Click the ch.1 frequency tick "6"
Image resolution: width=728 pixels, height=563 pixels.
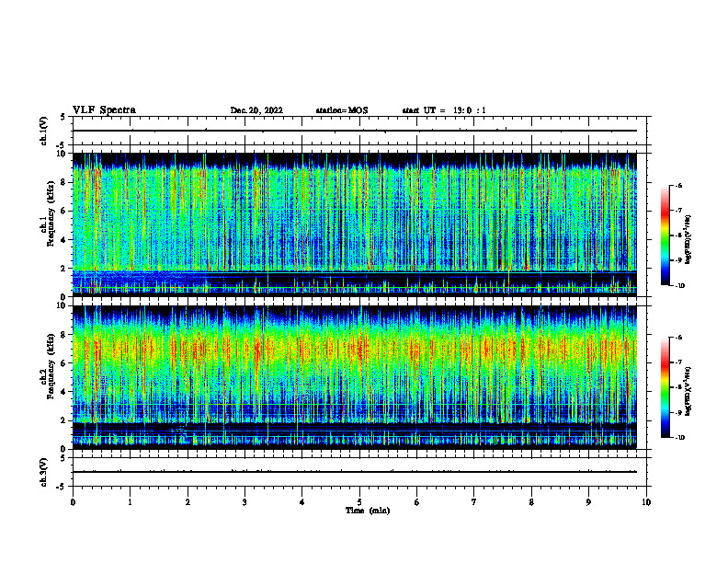coord(63,211)
